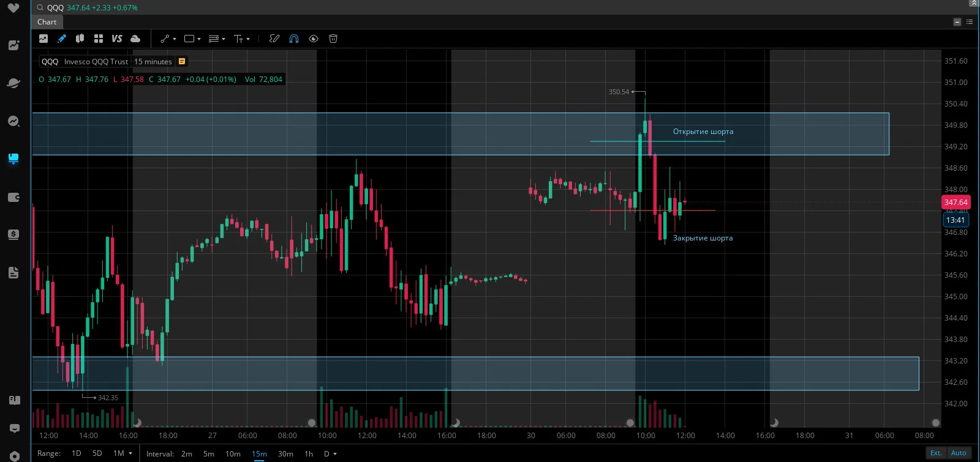
Task: Toggle drawings visibility with the eye icon
Action: tap(314, 39)
